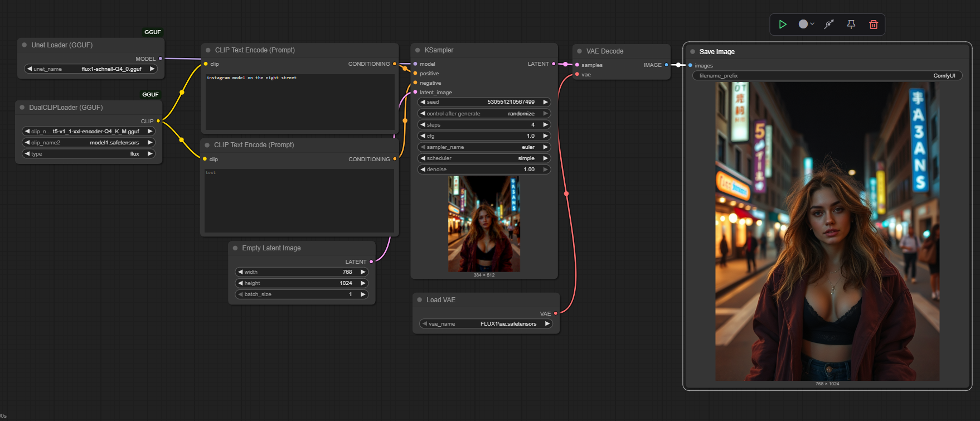Click the CLIP output port of DualCLIPLoader

click(158, 121)
